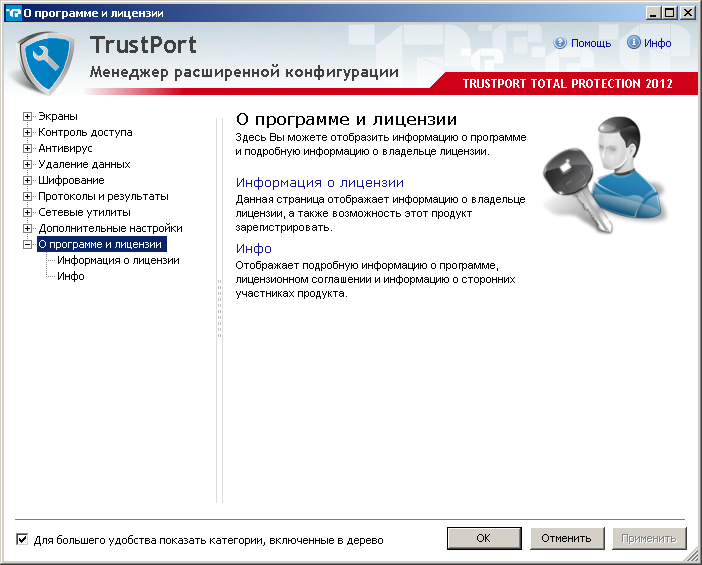Select Сетевые утилиты in the tree
Screen dimensions: 702x565
tap(84, 212)
